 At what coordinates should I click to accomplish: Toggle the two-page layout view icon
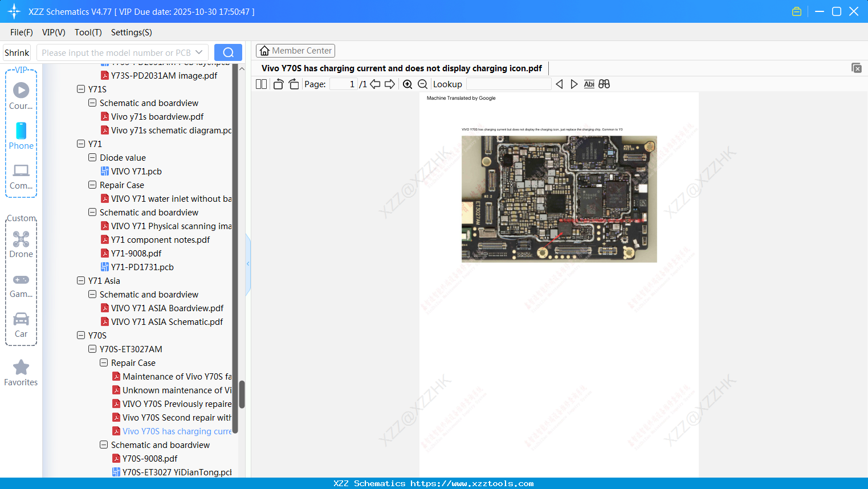261,84
